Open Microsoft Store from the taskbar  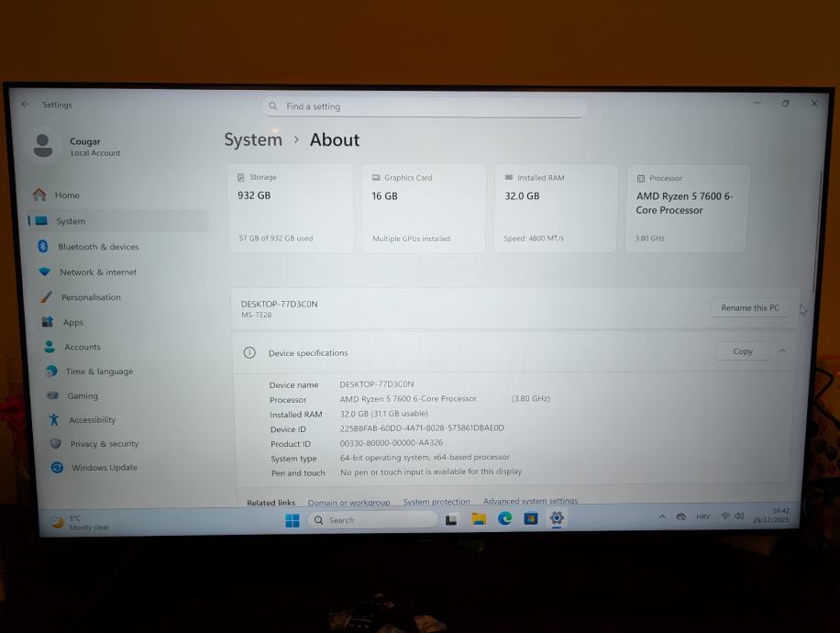[x=530, y=518]
